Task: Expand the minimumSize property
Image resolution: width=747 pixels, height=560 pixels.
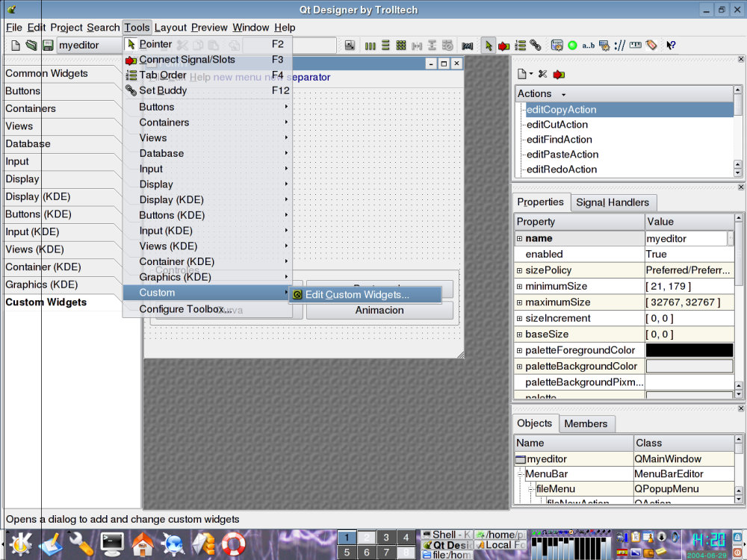Action: click(519, 287)
